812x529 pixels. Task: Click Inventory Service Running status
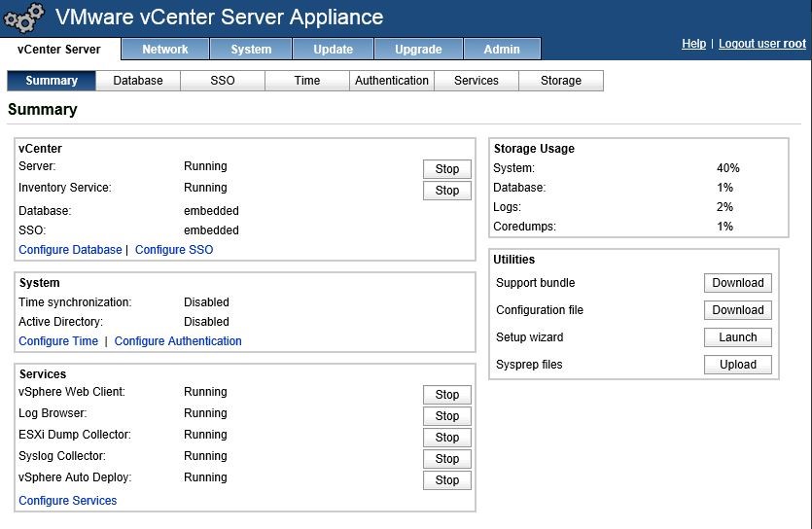coord(205,188)
